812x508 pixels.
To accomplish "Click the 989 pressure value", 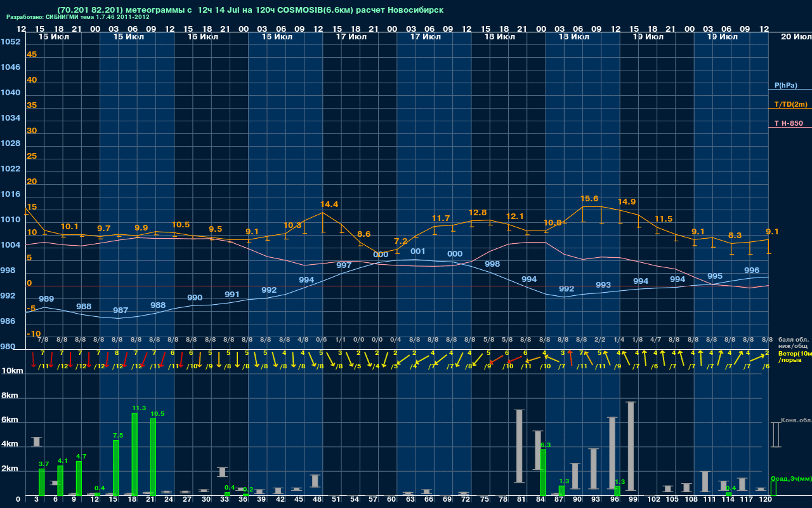I will (x=46, y=299).
